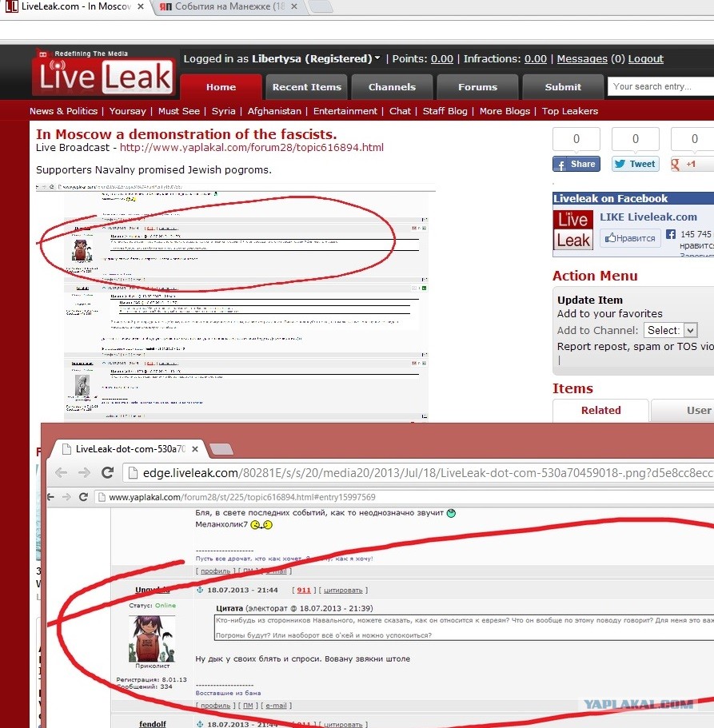Click the Liveleak Facebook widget logo
Screen dimensions: 714x728
tap(573, 230)
